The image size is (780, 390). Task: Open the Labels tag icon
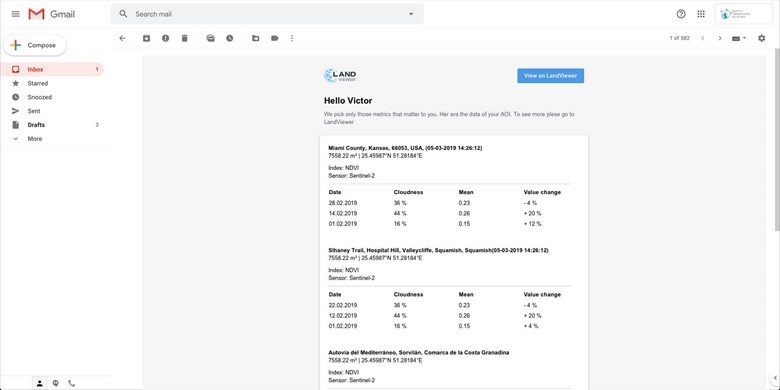click(x=275, y=38)
